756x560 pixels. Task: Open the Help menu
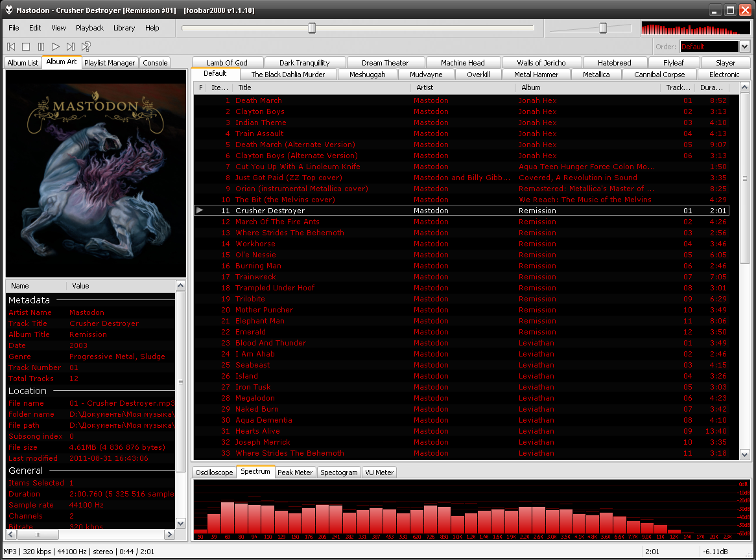pyautogui.click(x=152, y=28)
